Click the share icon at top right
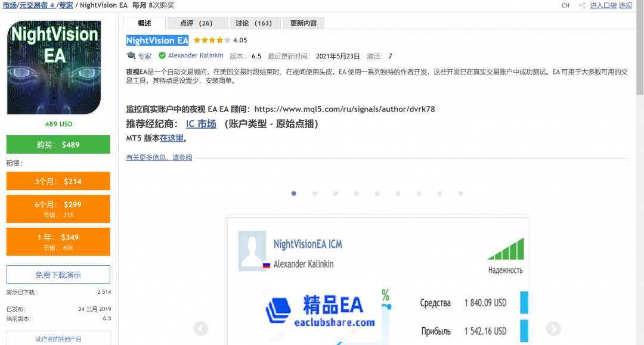 click(581, 5)
